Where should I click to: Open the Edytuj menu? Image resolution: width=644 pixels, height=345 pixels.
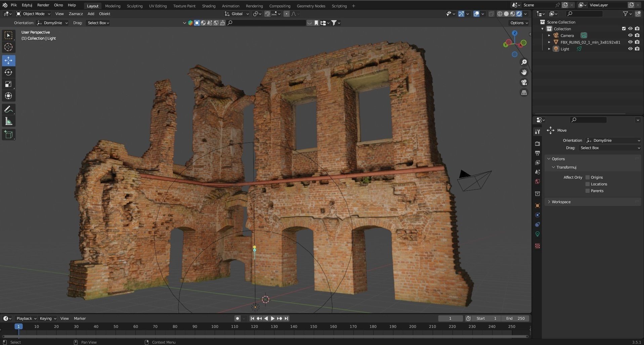[27, 5]
